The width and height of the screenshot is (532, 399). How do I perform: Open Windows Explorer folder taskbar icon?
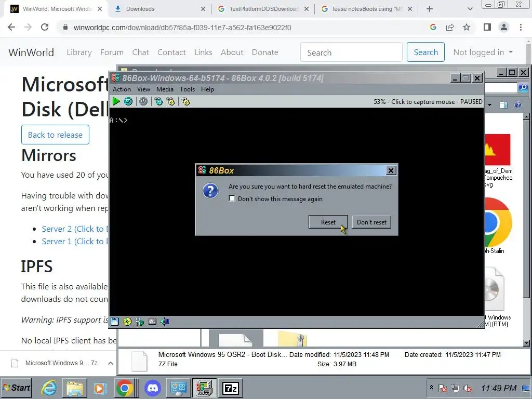click(x=75, y=388)
